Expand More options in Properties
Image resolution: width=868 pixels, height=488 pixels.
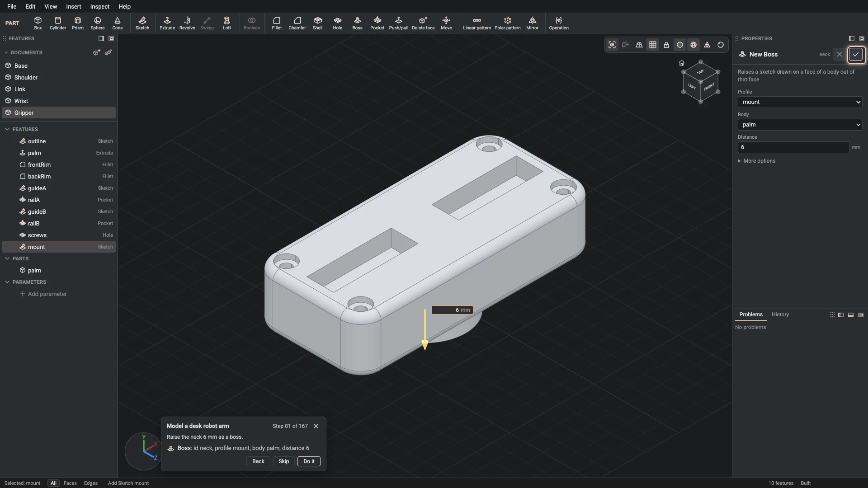coord(756,161)
